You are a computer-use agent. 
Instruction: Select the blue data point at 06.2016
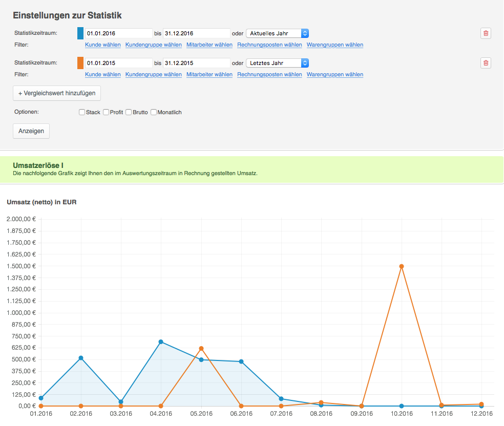[x=241, y=362]
